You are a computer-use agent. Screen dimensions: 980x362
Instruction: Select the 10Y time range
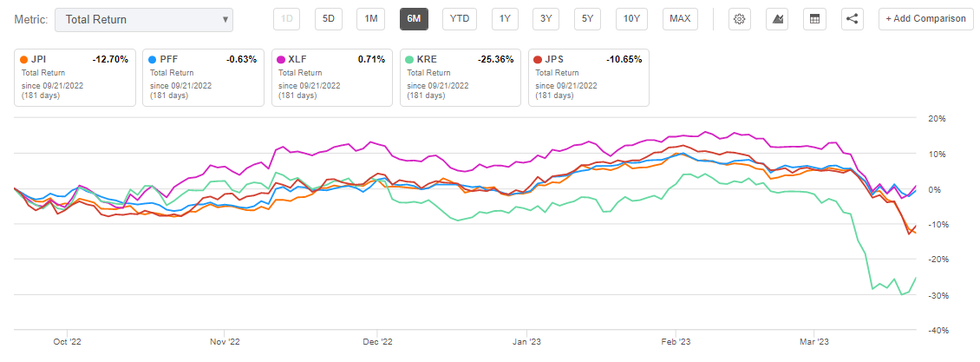point(632,19)
